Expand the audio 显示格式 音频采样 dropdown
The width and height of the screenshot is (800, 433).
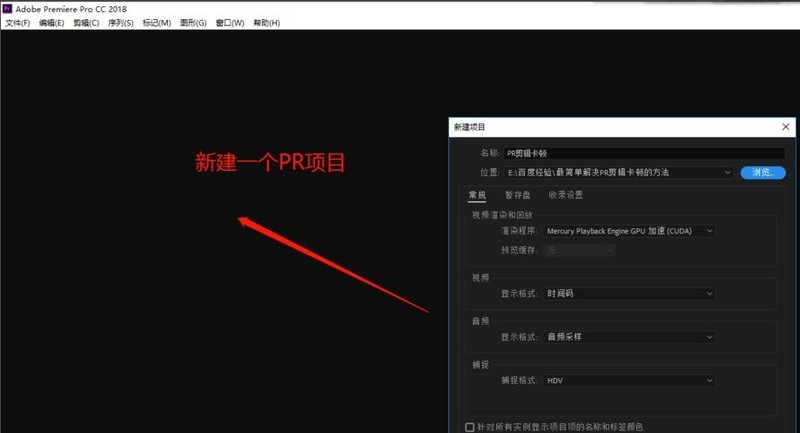[629, 337]
